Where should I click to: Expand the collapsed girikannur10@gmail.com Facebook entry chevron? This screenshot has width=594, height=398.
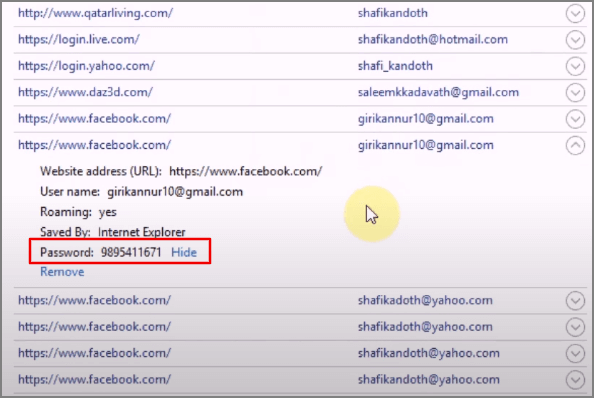[x=575, y=119]
